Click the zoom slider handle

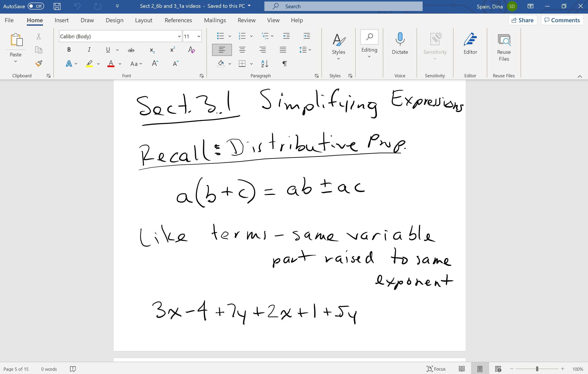[537, 369]
